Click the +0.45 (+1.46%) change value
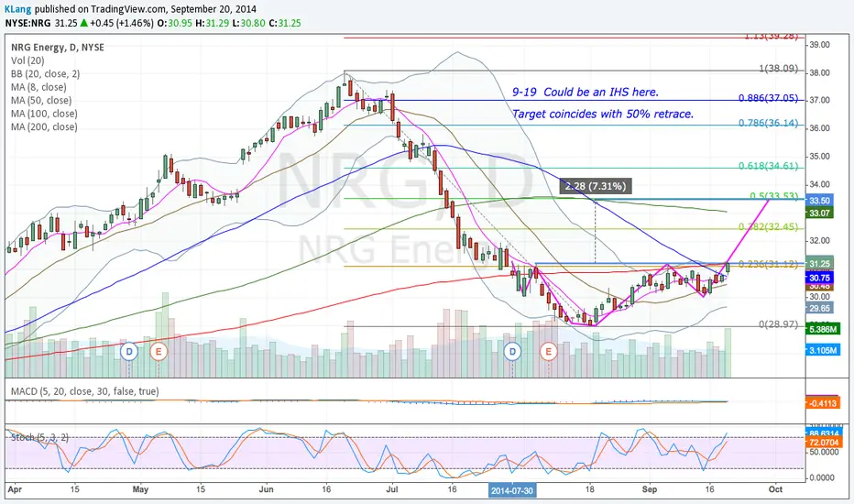Screen dimensions: 854x504 (x=122, y=23)
